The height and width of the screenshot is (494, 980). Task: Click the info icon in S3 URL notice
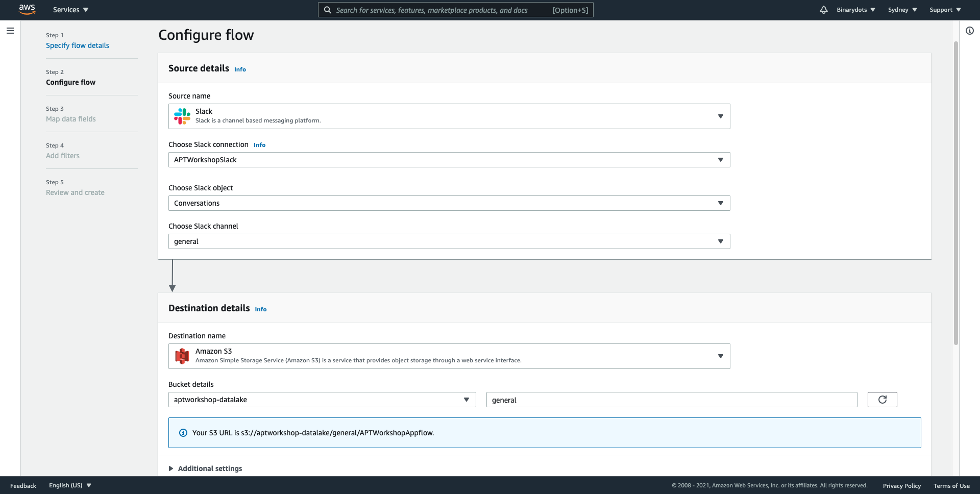[x=183, y=433]
